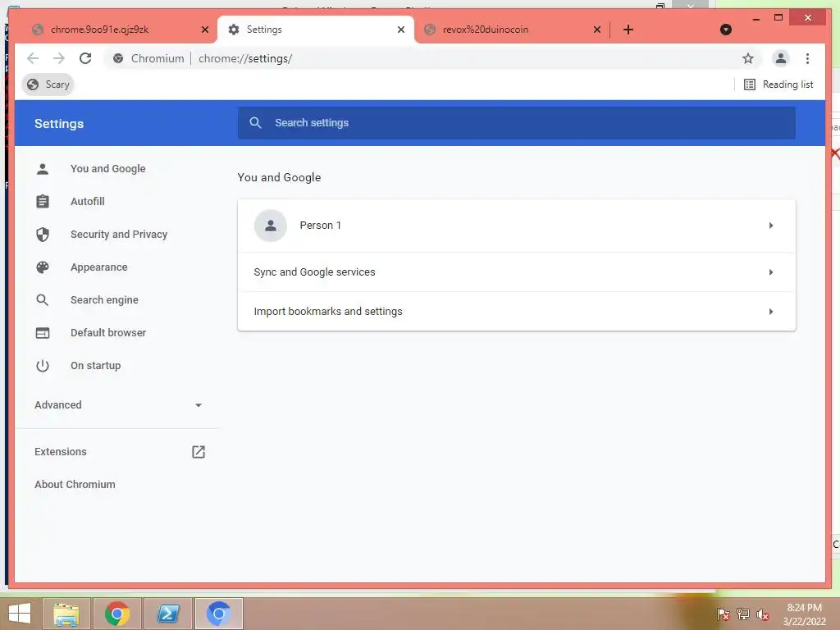840x630 pixels.
Task: Click the search magnifier icon in settings bar
Action: click(x=256, y=123)
